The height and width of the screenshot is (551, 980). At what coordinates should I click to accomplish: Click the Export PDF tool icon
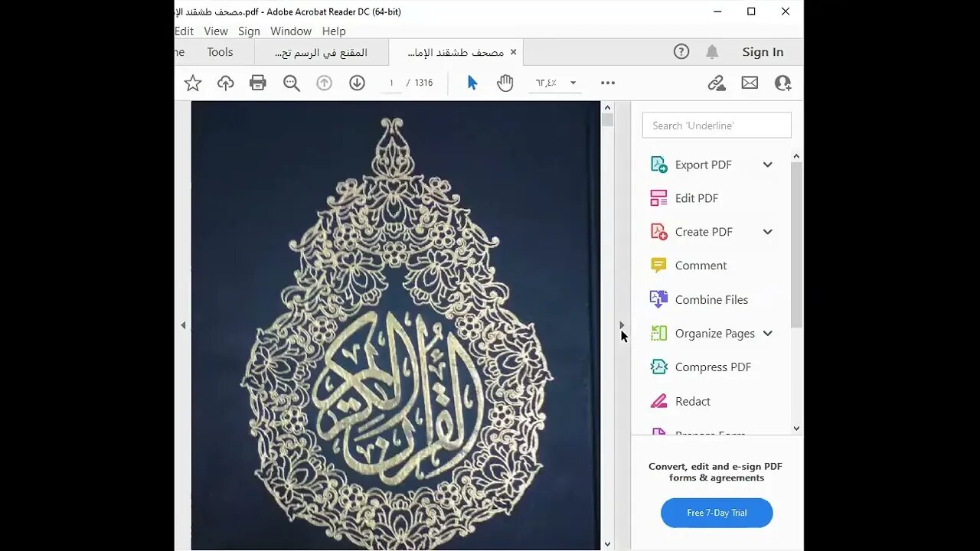tap(658, 165)
